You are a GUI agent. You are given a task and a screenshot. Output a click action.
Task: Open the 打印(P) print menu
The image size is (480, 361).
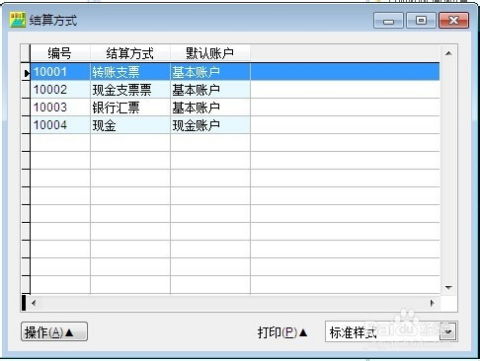pyautogui.click(x=282, y=332)
